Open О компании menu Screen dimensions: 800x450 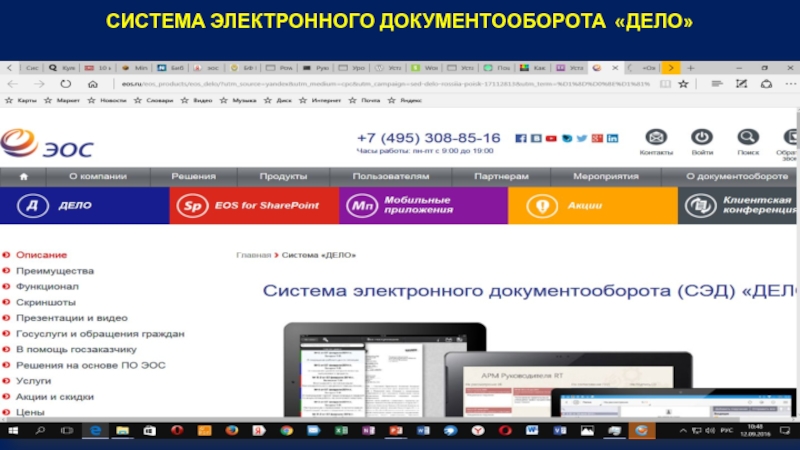point(98,177)
